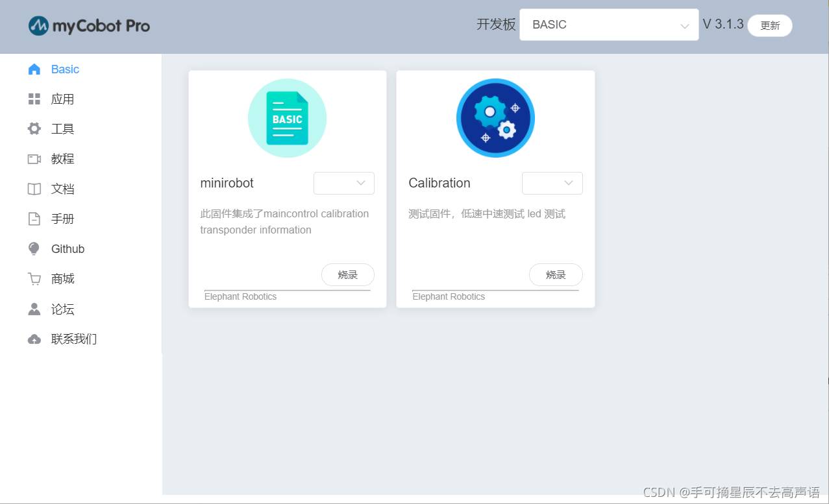Click the grid icon beside 应用
Screen dimensions: 829x504
[34, 99]
